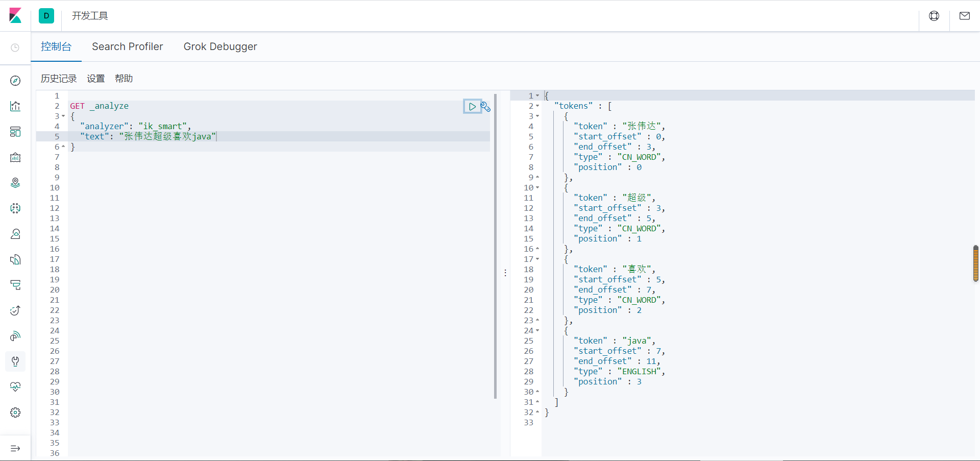Click the "analyzer": "ik_smart" line
Image resolution: width=980 pixels, height=461 pixels.
pos(135,127)
